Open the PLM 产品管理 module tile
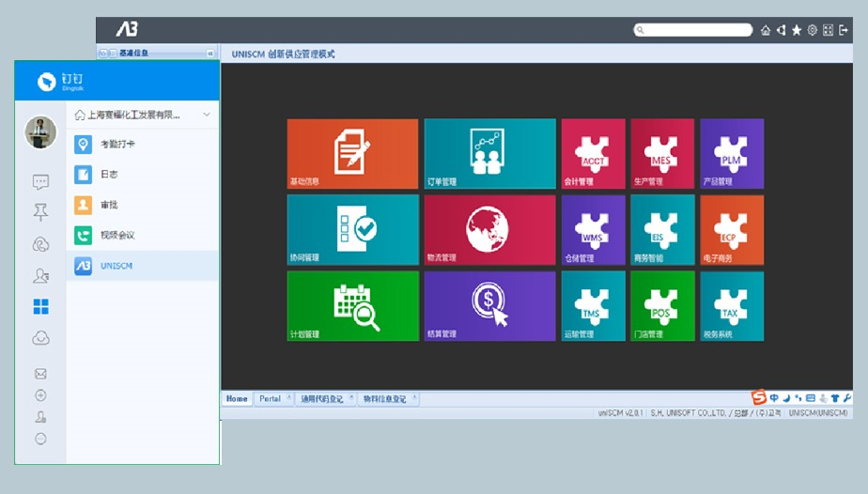This screenshot has height=494, width=868. click(732, 154)
